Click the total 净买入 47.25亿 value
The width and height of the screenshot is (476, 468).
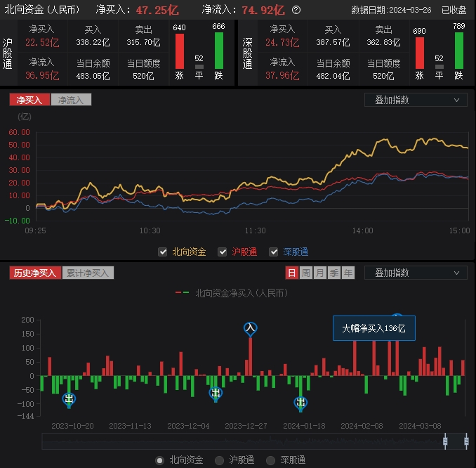(157, 11)
